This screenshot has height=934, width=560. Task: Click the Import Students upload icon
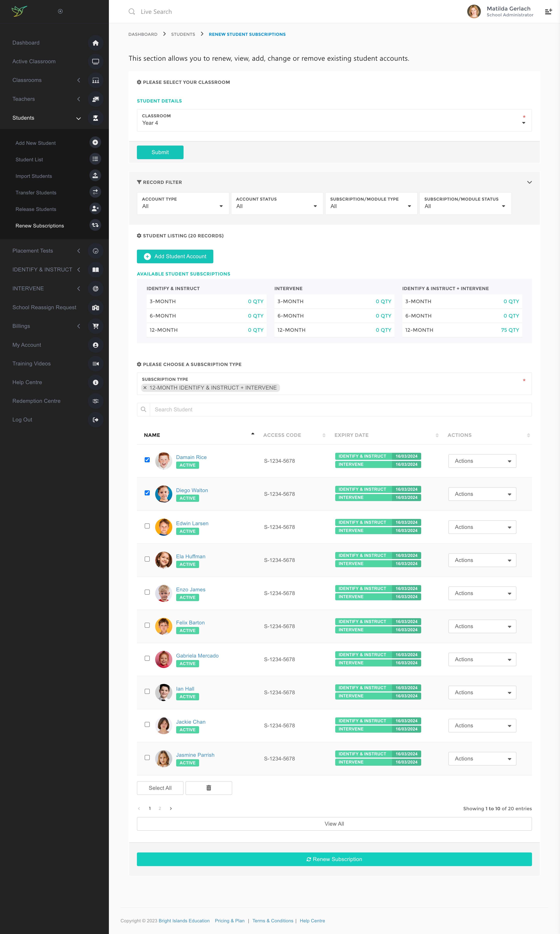coord(95,176)
